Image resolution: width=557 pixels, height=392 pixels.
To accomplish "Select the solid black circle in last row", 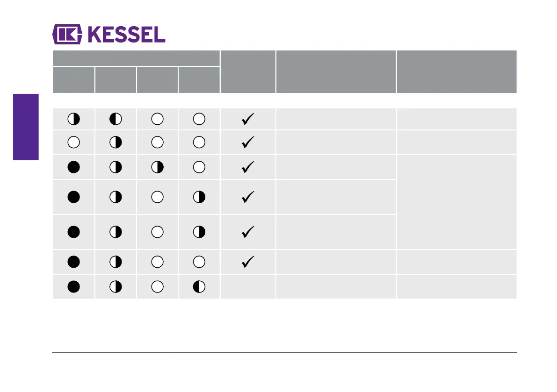I will click(x=74, y=286).
